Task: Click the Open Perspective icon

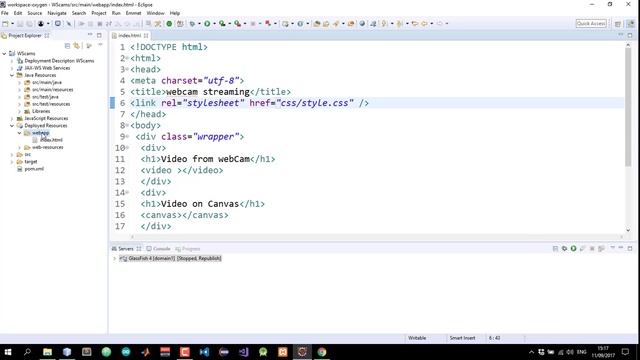Action: (618, 24)
